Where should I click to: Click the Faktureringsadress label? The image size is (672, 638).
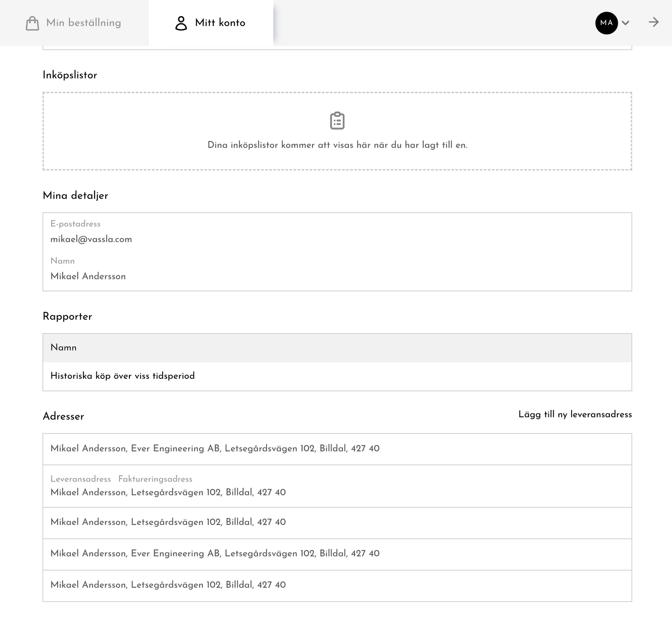coord(155,479)
